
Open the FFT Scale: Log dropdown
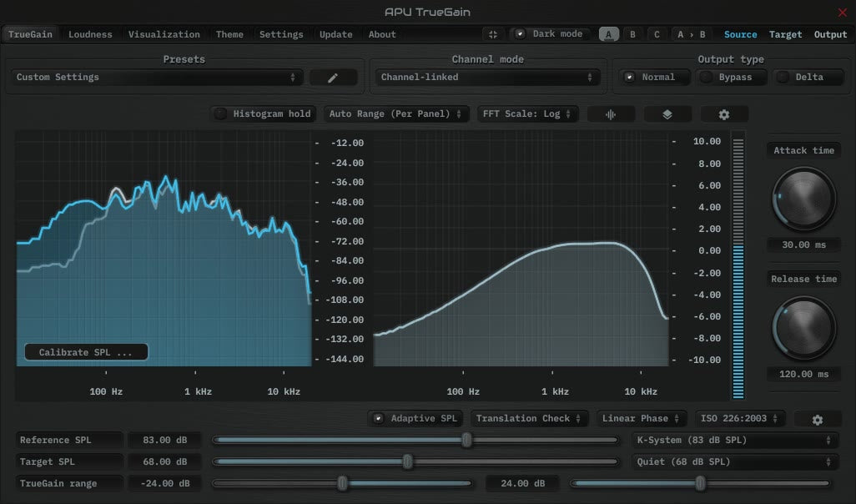coord(527,113)
